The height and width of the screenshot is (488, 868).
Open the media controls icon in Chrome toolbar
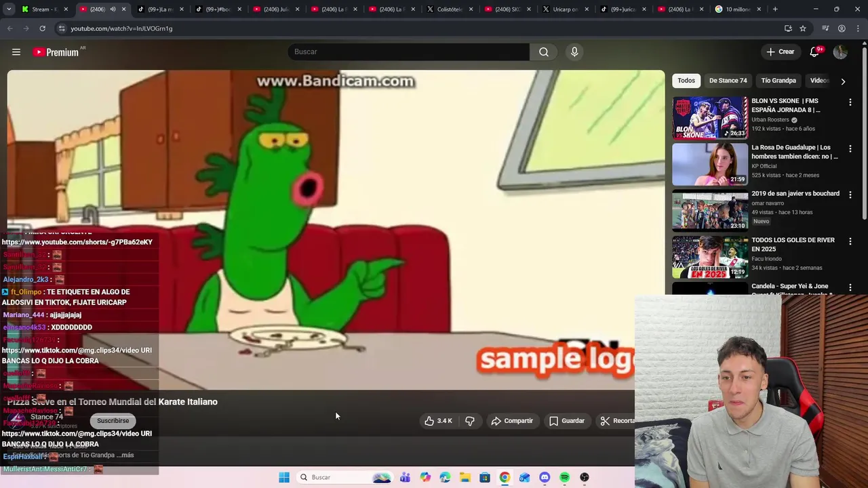click(x=825, y=28)
